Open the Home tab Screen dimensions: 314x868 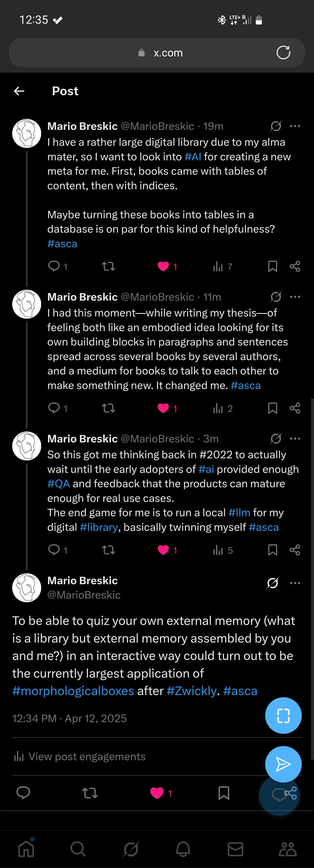pos(26,848)
